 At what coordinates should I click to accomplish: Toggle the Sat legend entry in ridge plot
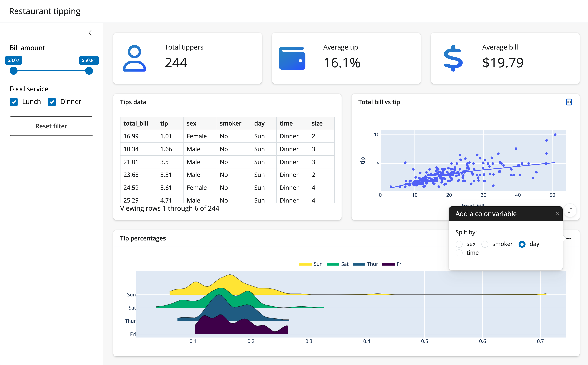coord(337,264)
